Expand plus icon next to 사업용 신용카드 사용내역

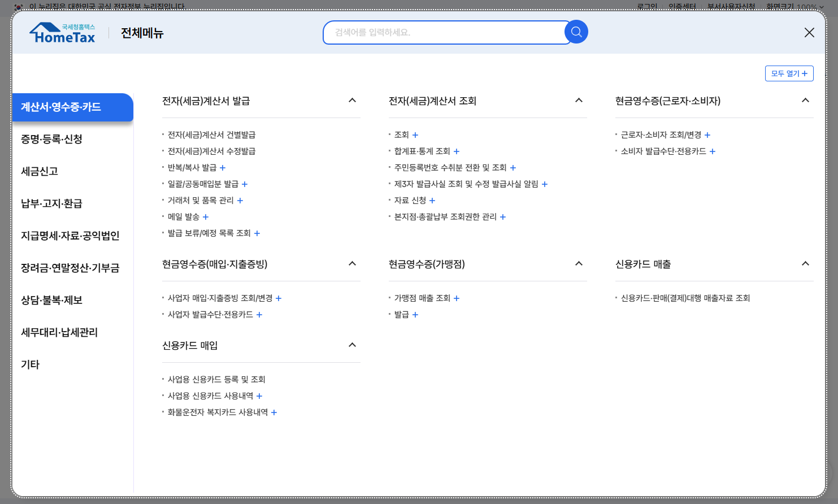pyautogui.click(x=259, y=396)
